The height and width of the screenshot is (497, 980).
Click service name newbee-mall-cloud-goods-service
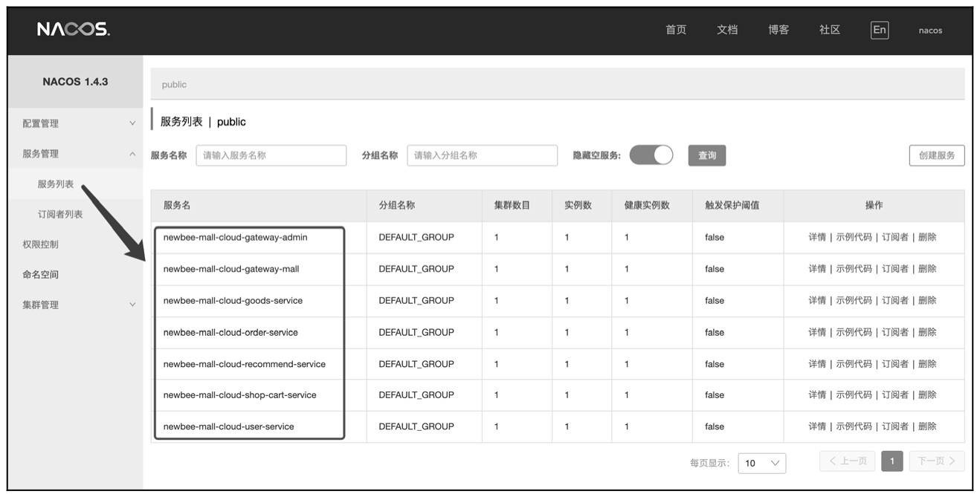233,300
